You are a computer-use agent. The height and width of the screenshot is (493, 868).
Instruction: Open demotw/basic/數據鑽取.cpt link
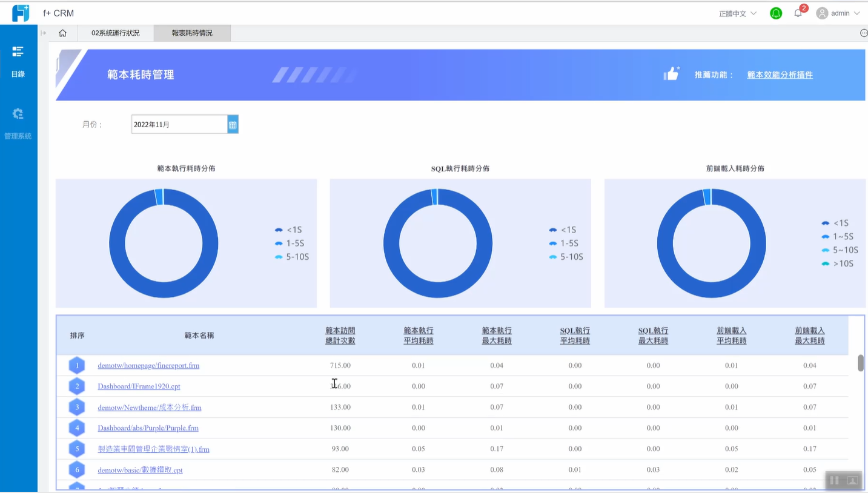[x=140, y=470]
